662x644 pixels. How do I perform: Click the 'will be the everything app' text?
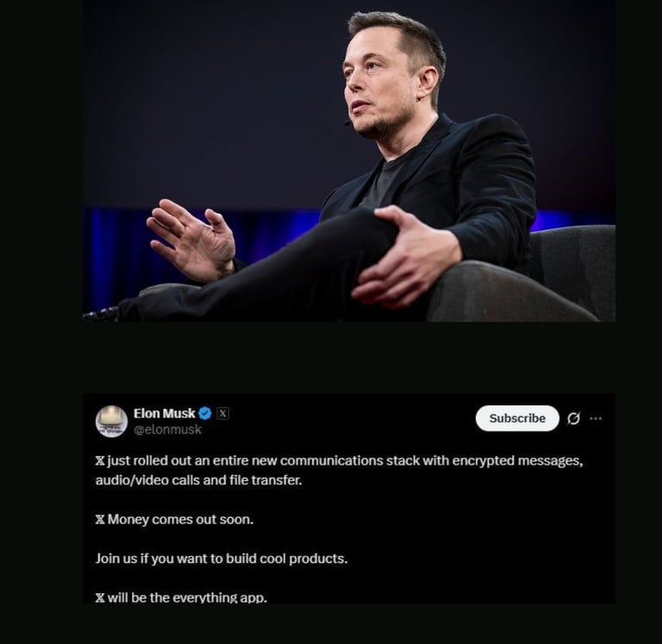[x=187, y=597]
